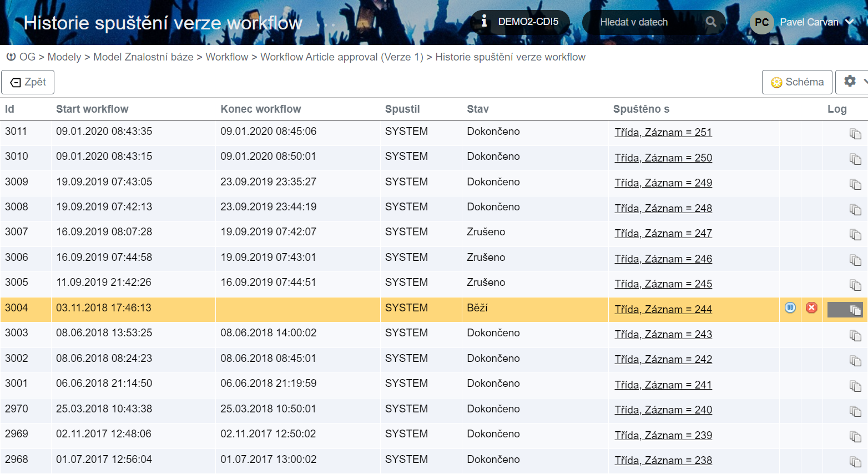Open log for running workflow 3004
The width and height of the screenshot is (868, 474).
click(x=855, y=310)
